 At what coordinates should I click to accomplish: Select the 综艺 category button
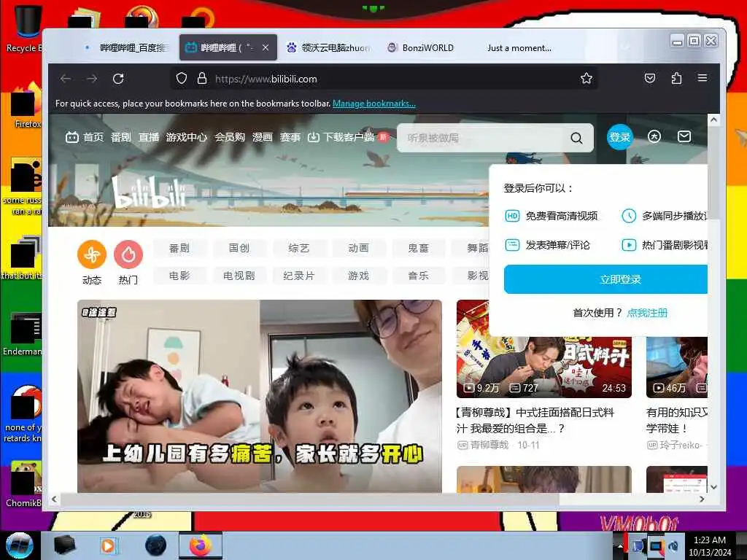click(299, 248)
